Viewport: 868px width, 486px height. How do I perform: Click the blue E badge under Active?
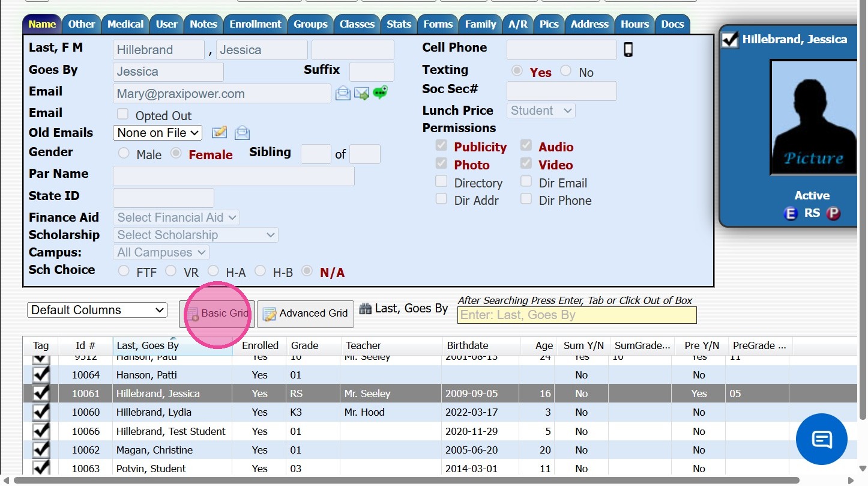[x=791, y=213]
